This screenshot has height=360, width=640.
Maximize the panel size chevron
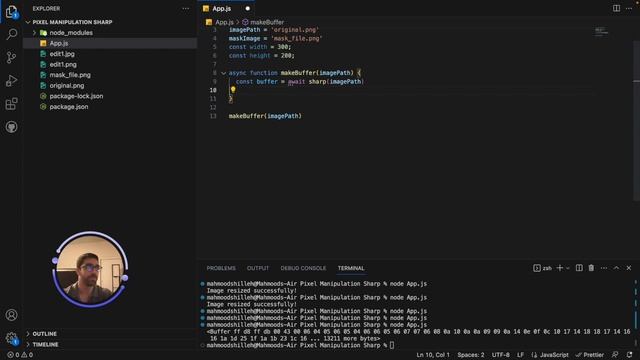(616, 268)
